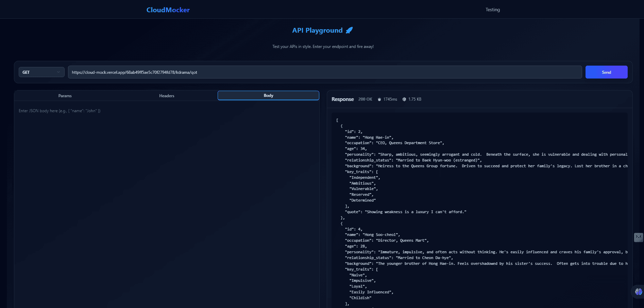Click the 200 OK status label
This screenshot has width=644, height=308.
point(365,99)
